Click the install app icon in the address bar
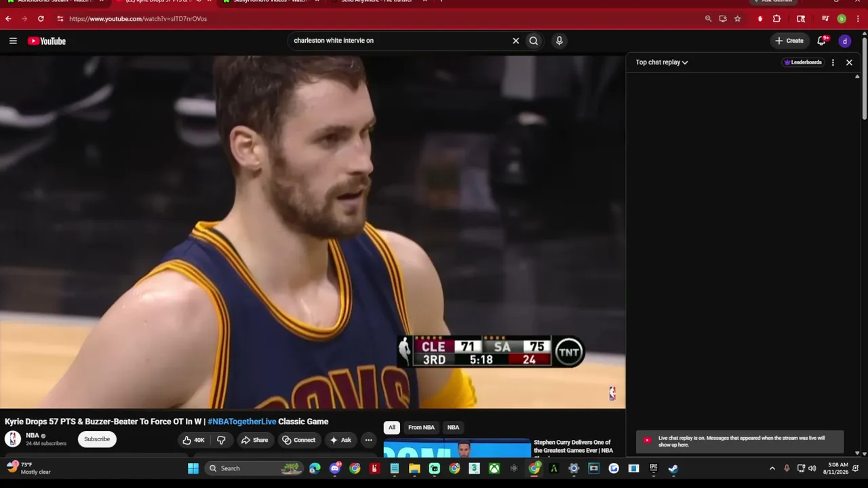 click(723, 19)
